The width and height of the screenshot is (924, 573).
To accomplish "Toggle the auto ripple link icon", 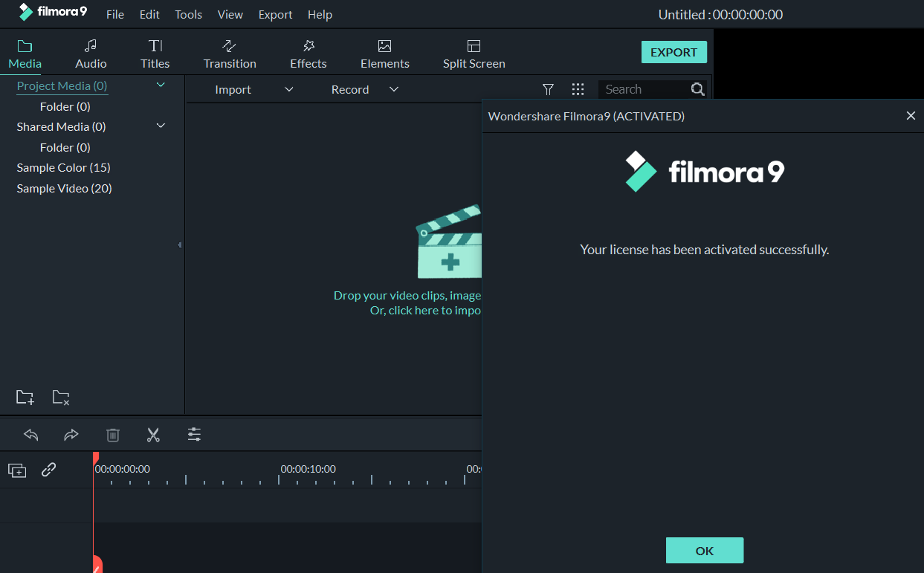I will (48, 470).
